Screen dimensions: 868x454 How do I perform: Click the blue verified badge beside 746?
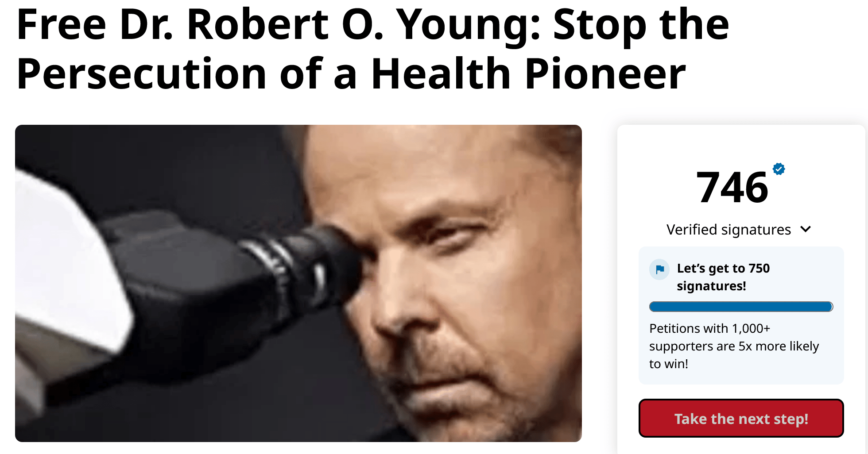pyautogui.click(x=779, y=169)
